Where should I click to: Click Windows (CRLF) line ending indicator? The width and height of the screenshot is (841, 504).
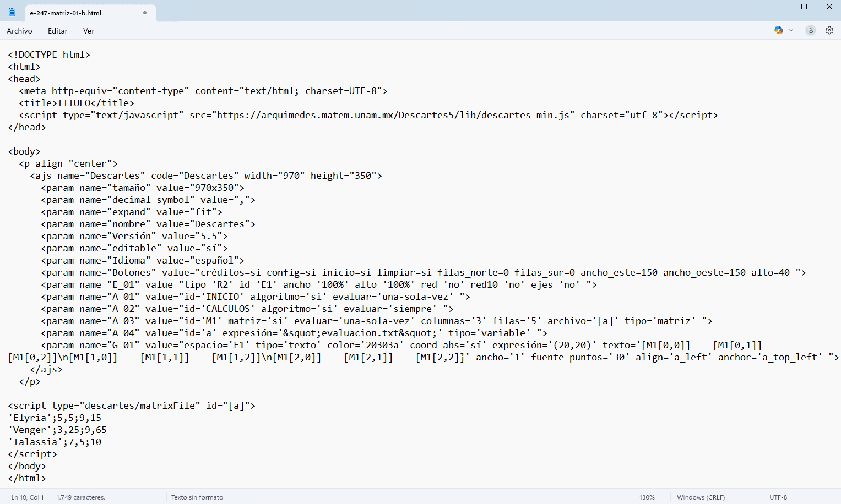click(701, 497)
